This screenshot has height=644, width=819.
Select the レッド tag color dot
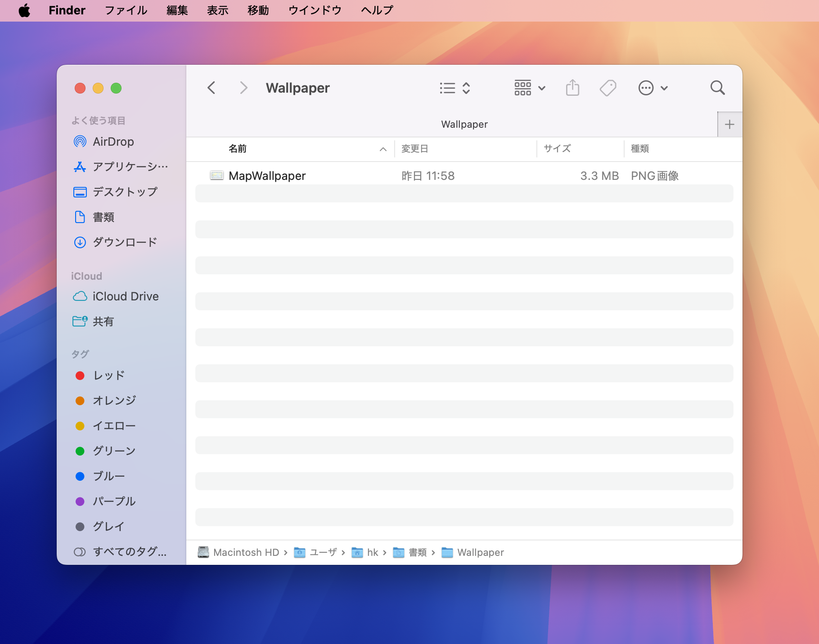(80, 375)
